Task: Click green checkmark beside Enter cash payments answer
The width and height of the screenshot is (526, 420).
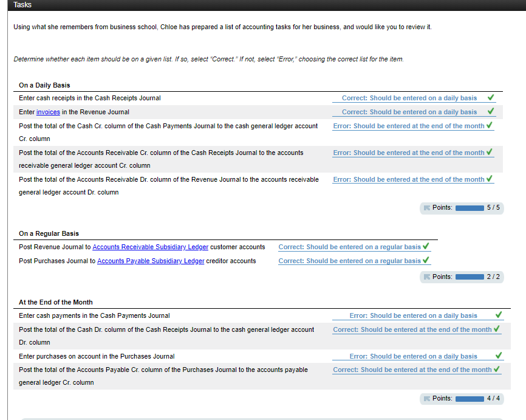Action: point(499,315)
